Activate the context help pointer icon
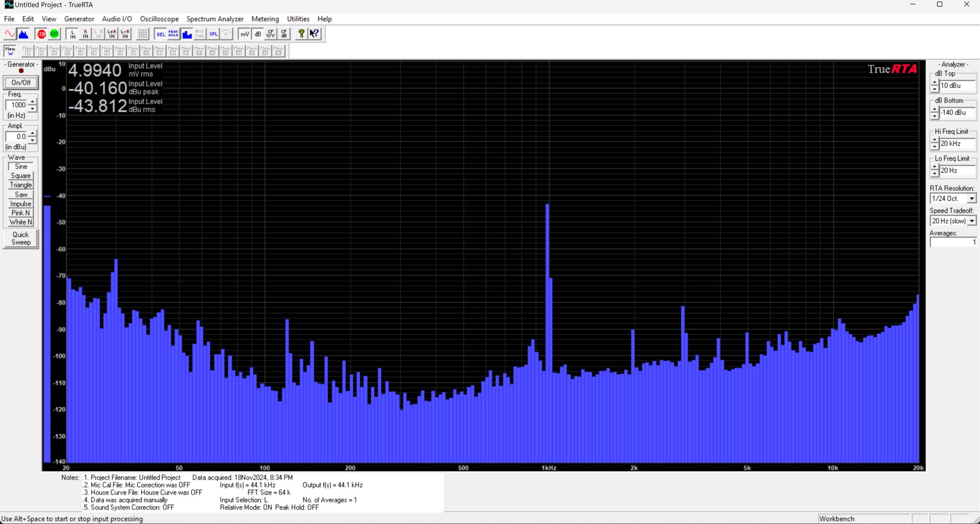Screen dimensions: 980x524 pos(314,34)
